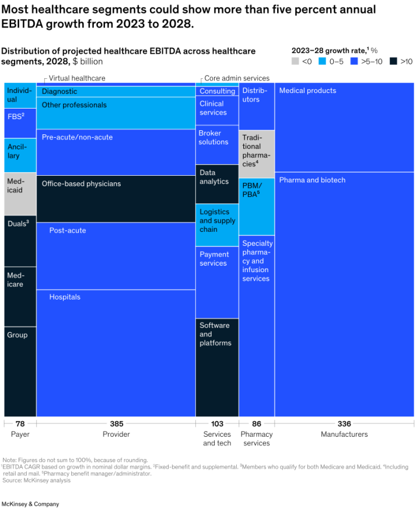Select the Traditional pharmacies gray block
The height and width of the screenshot is (511, 420).
[x=257, y=154]
